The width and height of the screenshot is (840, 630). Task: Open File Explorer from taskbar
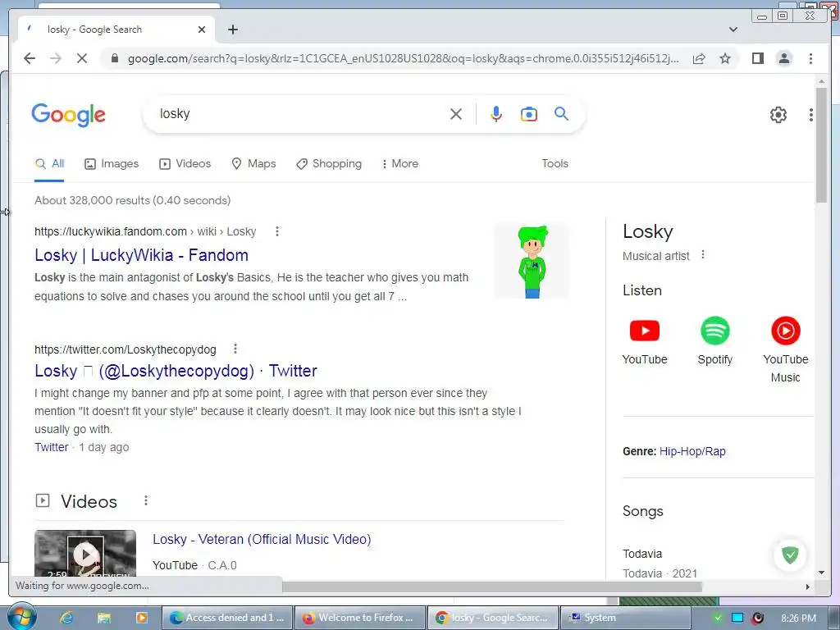tap(104, 618)
